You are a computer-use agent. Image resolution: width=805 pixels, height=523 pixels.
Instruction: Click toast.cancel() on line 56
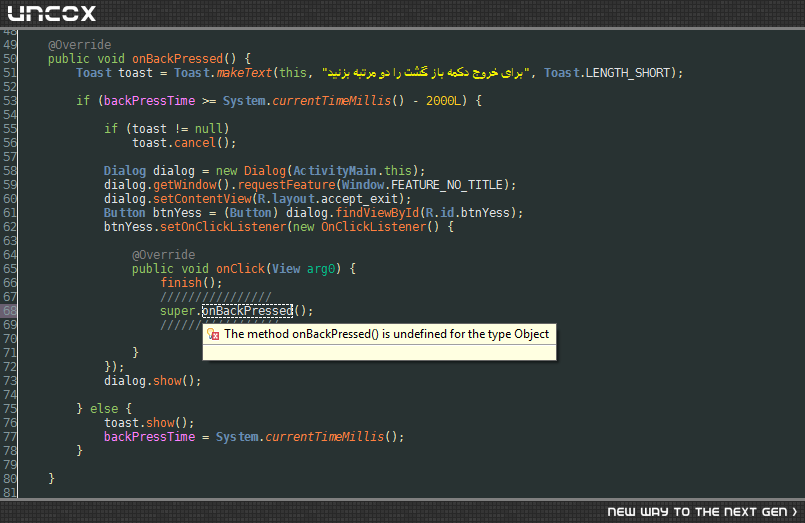click(184, 143)
